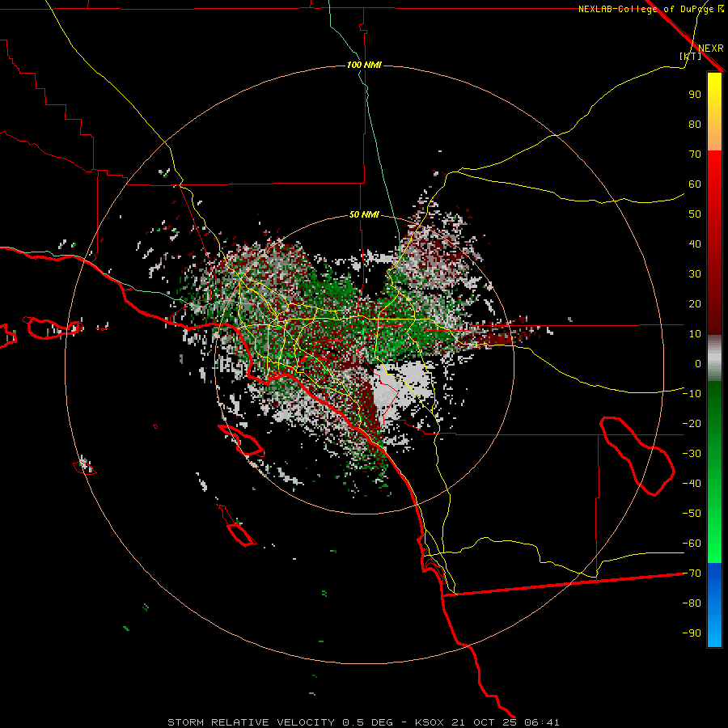Click the 40 value on the velocity scale

click(x=695, y=243)
